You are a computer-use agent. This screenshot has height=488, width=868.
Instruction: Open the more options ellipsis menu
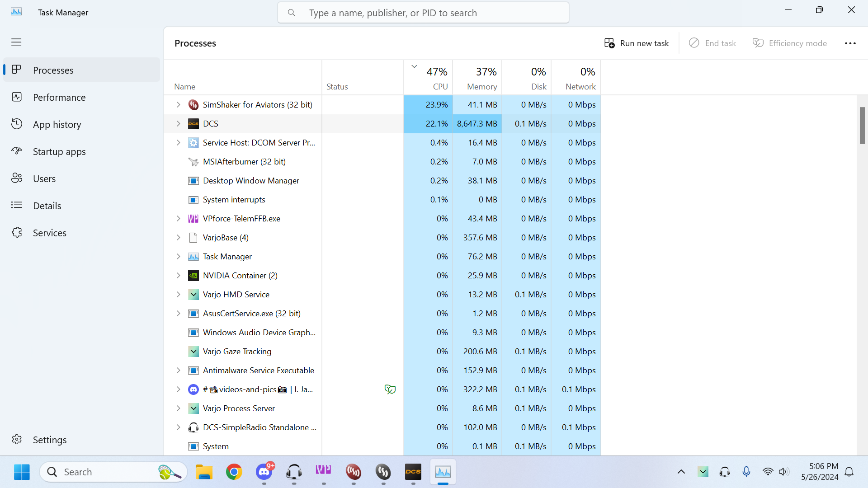(850, 43)
